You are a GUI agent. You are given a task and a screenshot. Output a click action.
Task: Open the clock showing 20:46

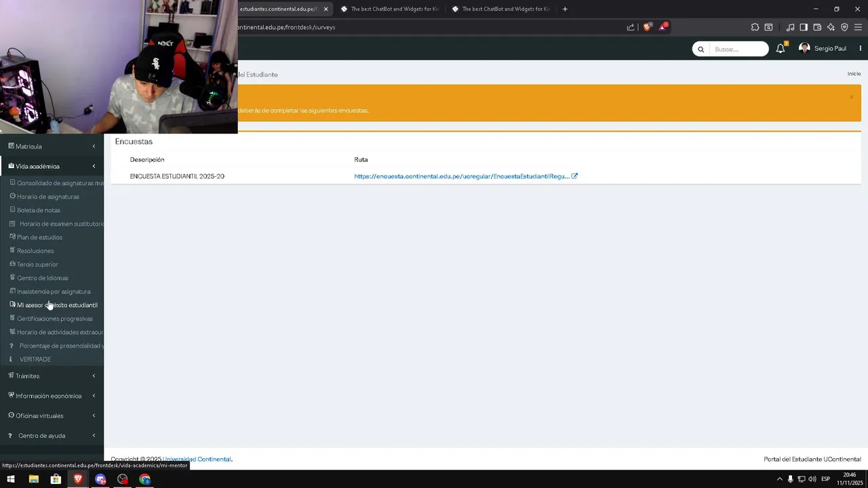(849, 479)
